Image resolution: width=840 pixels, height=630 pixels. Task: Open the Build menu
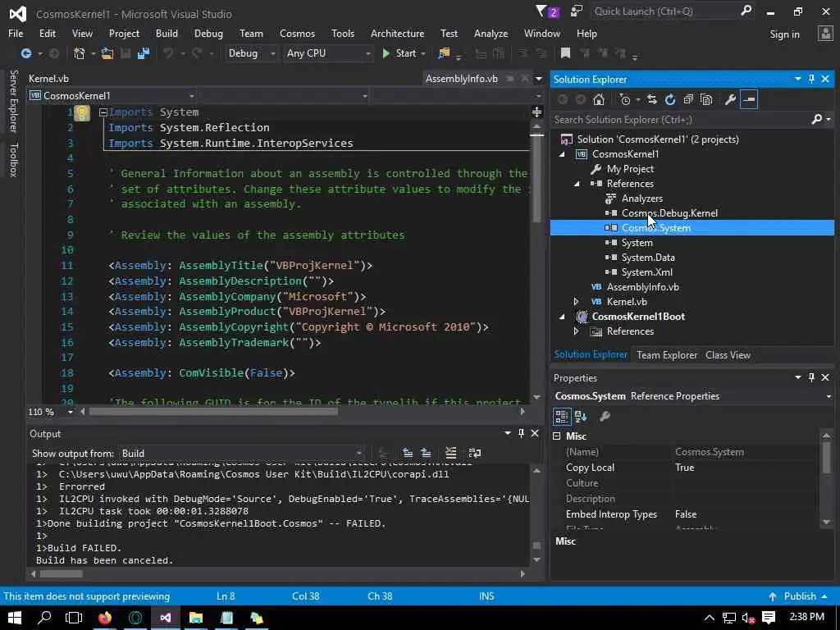pyautogui.click(x=167, y=34)
